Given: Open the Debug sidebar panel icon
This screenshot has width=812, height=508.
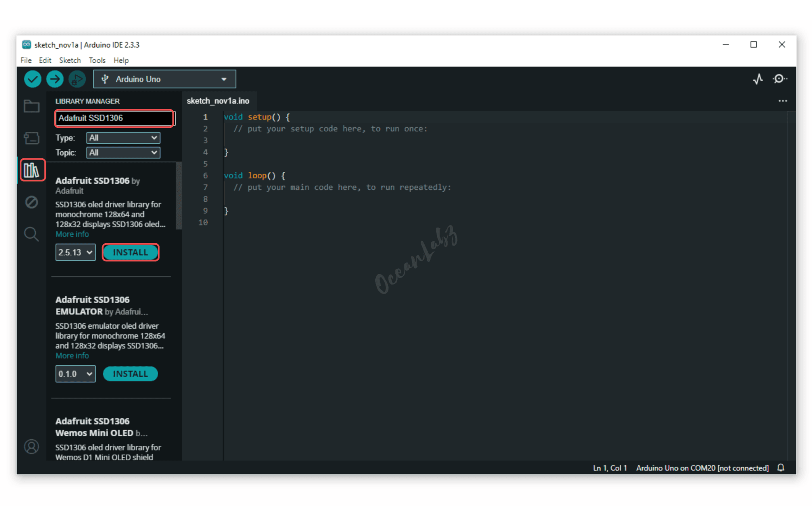Looking at the screenshot, I should pyautogui.click(x=31, y=202).
